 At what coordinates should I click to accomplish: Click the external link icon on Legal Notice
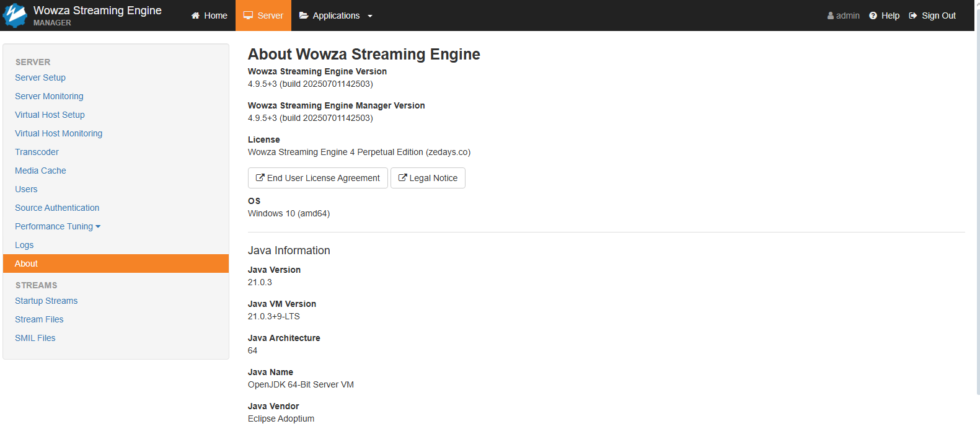tap(403, 178)
